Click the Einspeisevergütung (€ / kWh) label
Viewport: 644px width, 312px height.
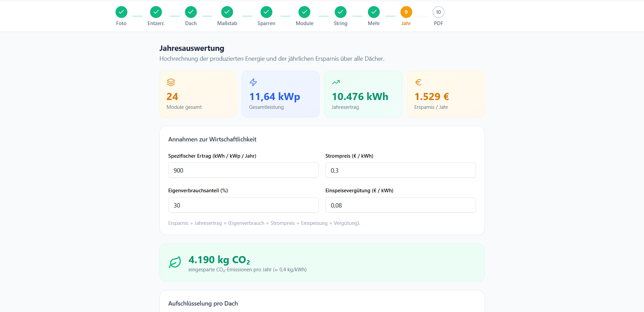(359, 191)
